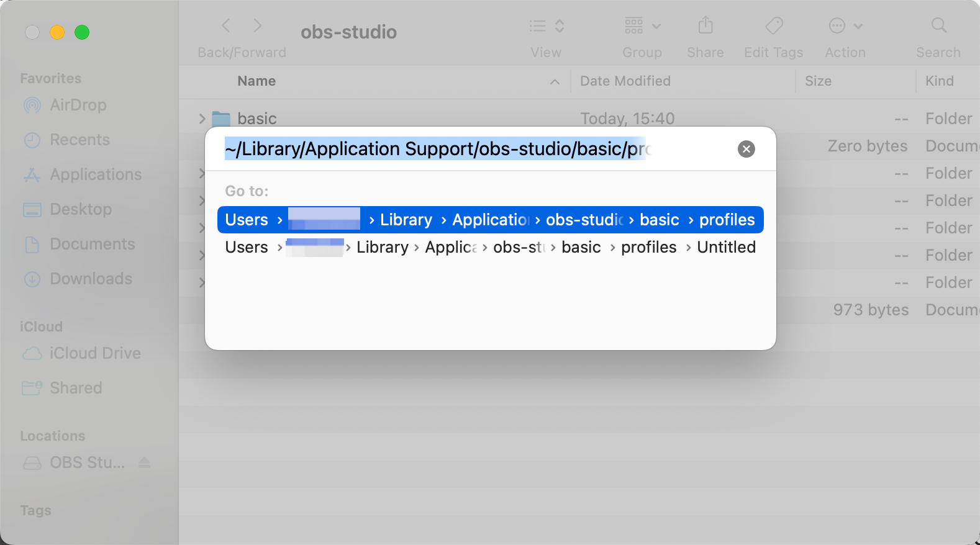
Task: Go back with the Back arrow
Action: pyautogui.click(x=226, y=26)
